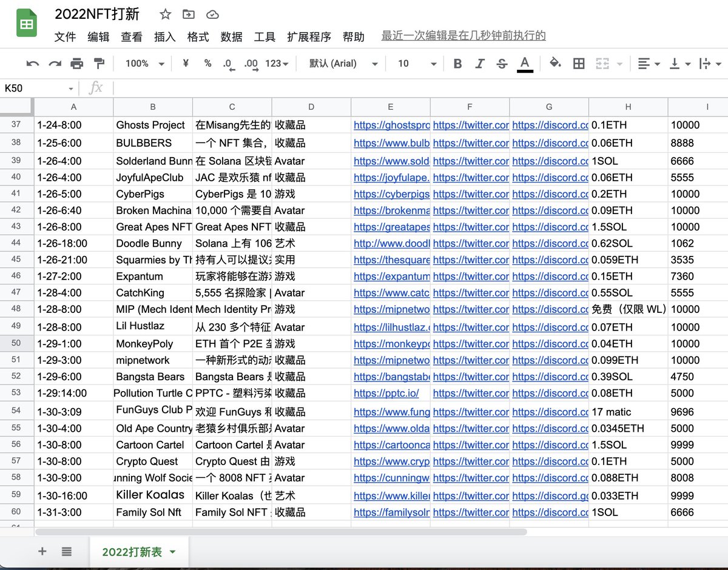Image resolution: width=728 pixels, height=570 pixels.
Task: Decrease decimal places
Action: coord(229,64)
